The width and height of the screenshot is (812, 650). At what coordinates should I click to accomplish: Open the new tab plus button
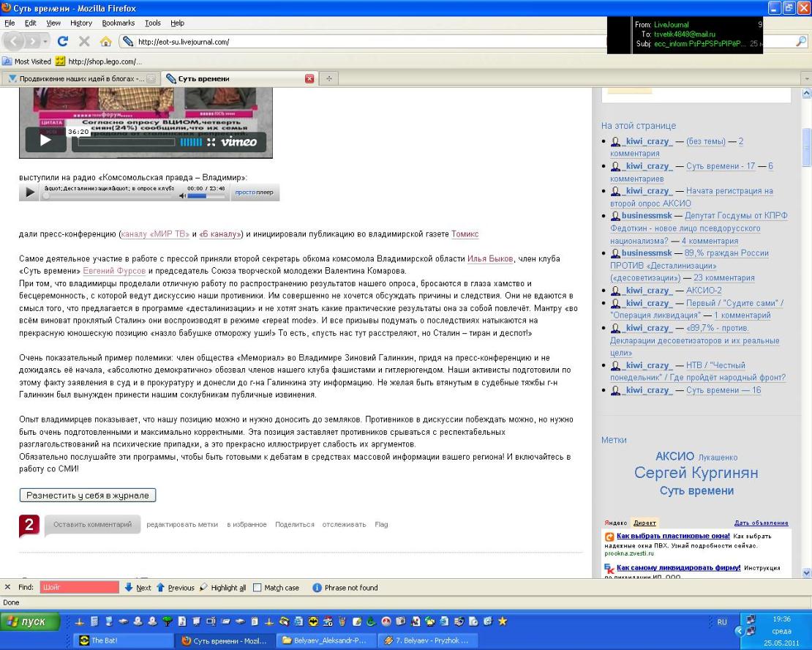[329, 79]
